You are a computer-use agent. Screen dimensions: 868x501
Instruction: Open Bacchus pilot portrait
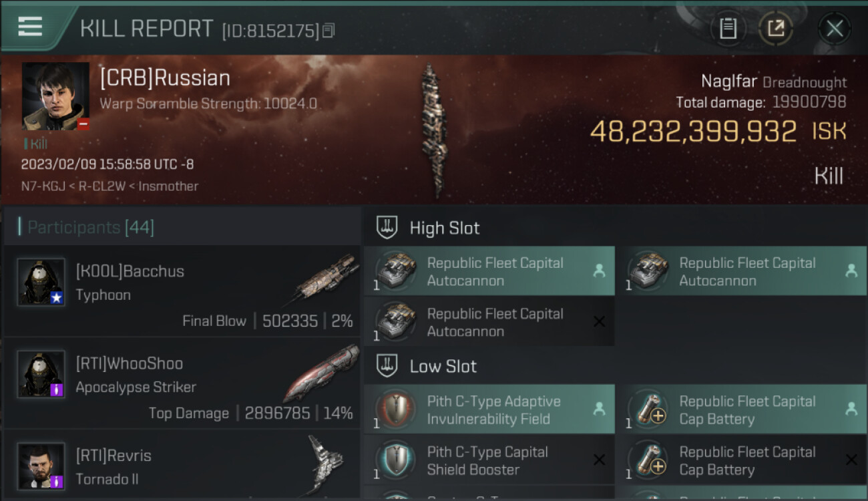tap(41, 282)
